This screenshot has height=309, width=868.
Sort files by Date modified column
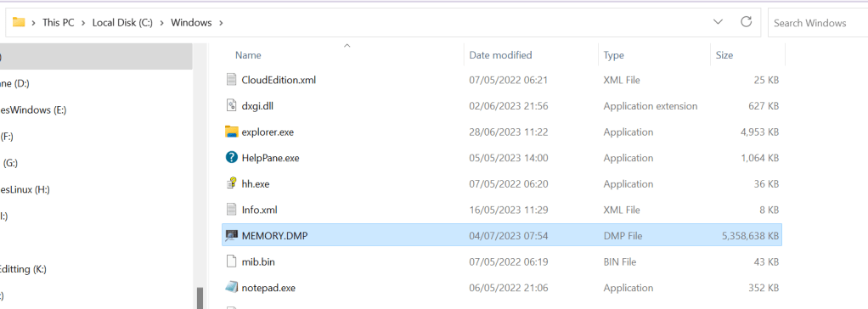point(500,55)
